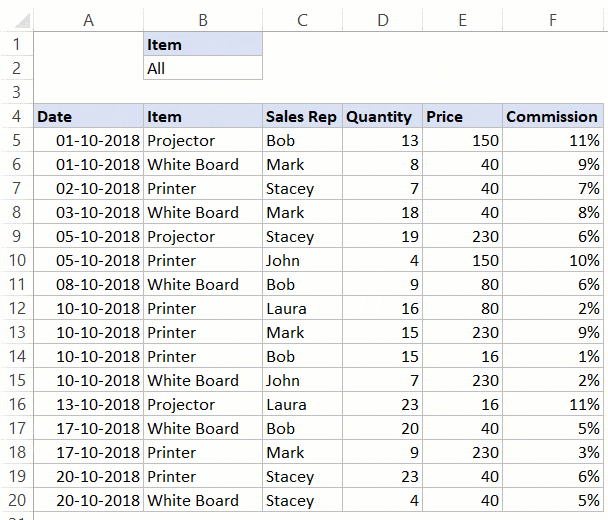Select White Board cell in row 20
Image resolution: width=608 pixels, height=520 pixels.
pos(203,500)
